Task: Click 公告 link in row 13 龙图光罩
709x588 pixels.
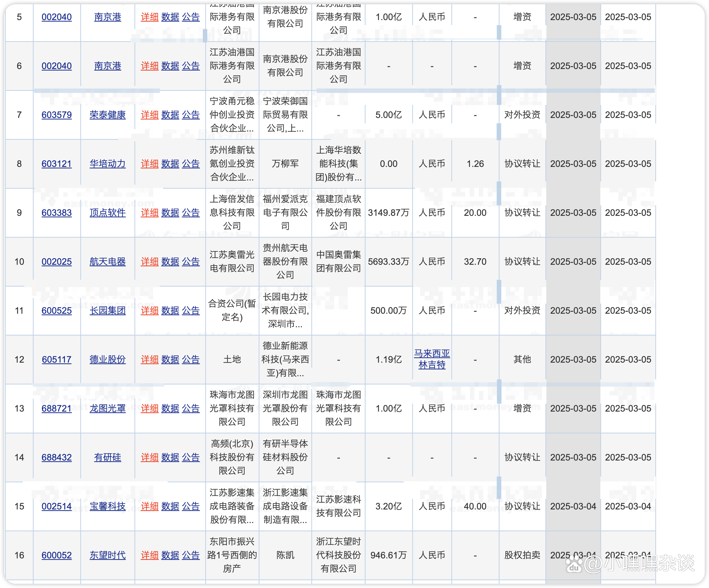Action: coord(191,408)
